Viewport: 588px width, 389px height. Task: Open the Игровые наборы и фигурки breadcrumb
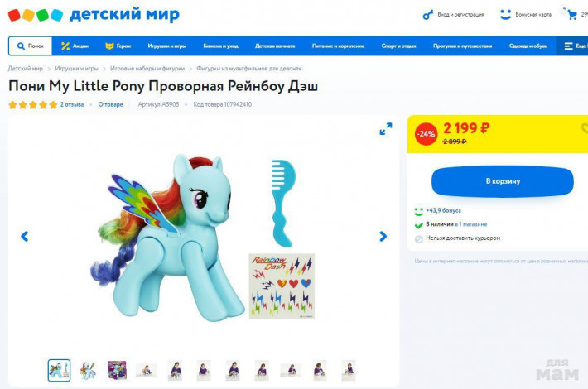click(147, 68)
